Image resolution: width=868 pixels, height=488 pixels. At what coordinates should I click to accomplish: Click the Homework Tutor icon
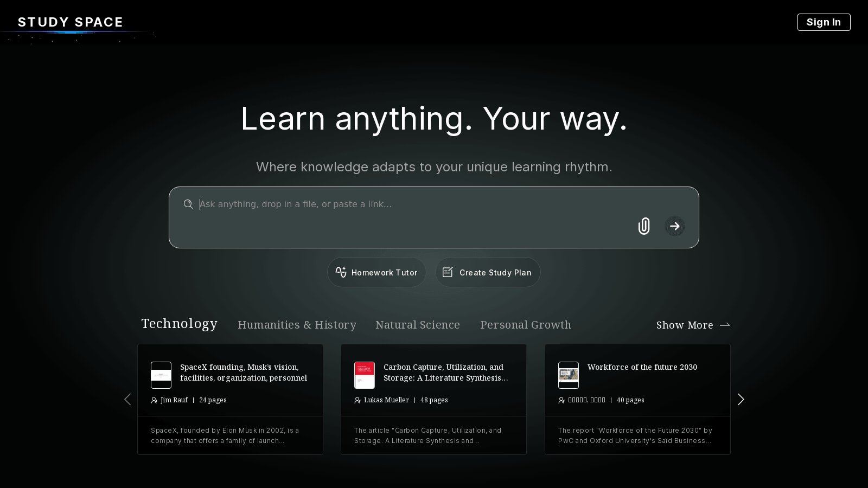pos(341,272)
